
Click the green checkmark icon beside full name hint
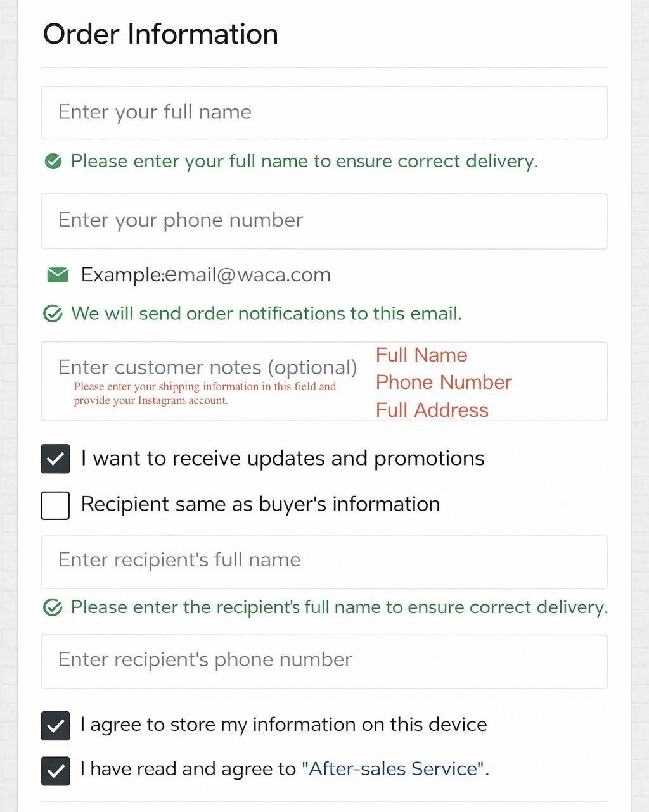click(x=53, y=162)
